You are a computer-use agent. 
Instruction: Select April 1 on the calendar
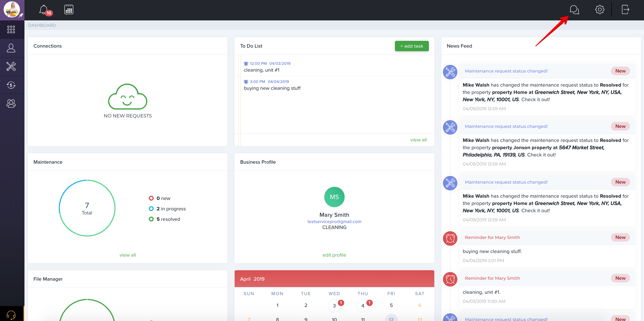277,305
